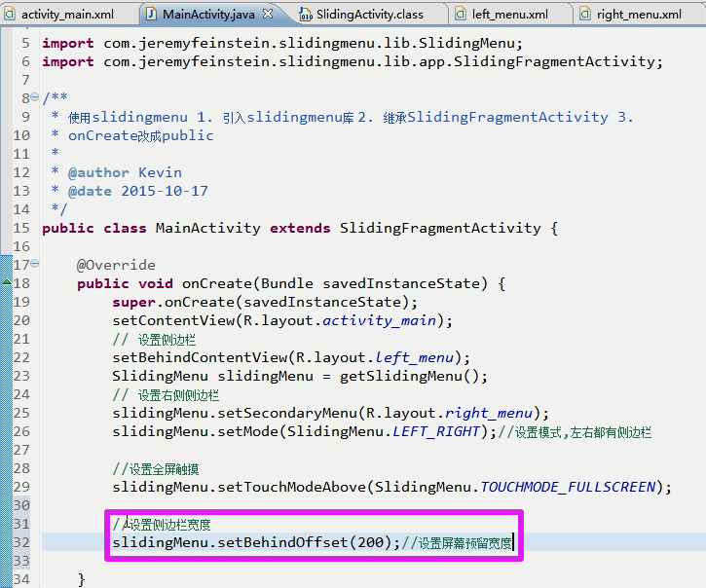Image resolution: width=706 pixels, height=588 pixels.
Task: Click the closing brace on line 34
Action: point(82,579)
